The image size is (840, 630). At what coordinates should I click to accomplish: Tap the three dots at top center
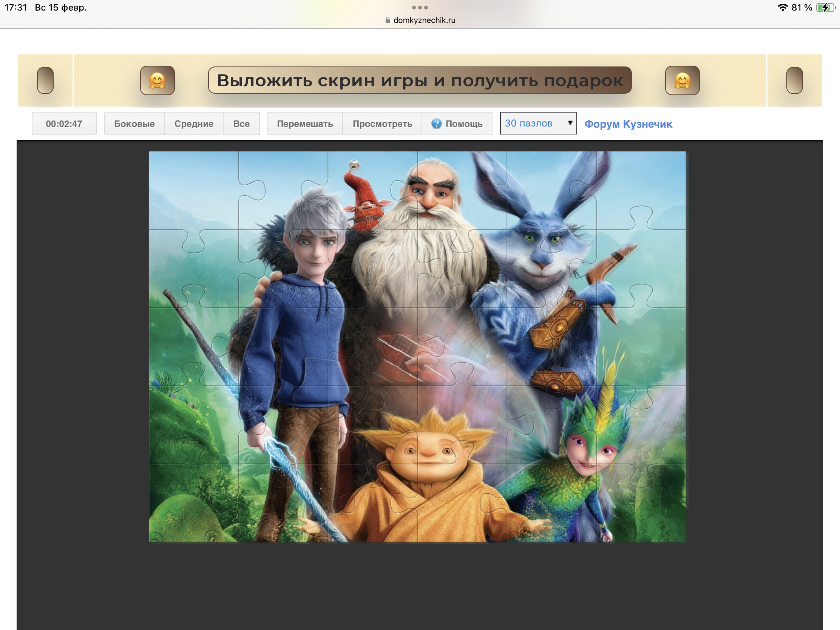tap(420, 8)
